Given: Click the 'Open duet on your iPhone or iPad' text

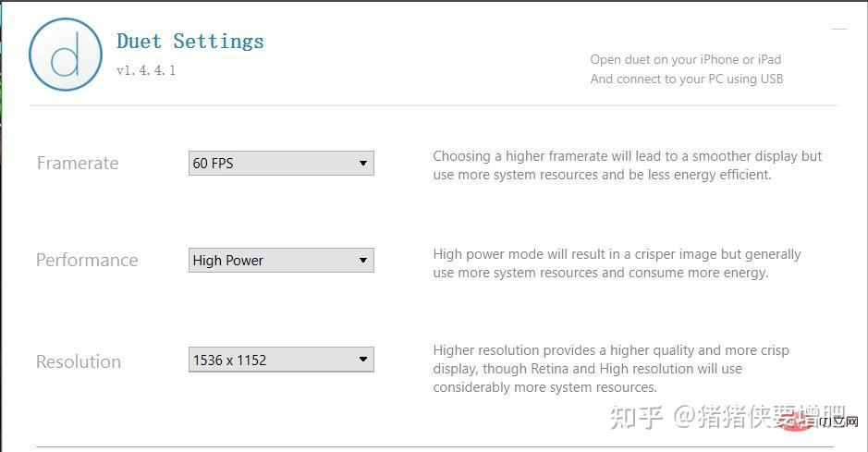Looking at the screenshot, I should [686, 59].
